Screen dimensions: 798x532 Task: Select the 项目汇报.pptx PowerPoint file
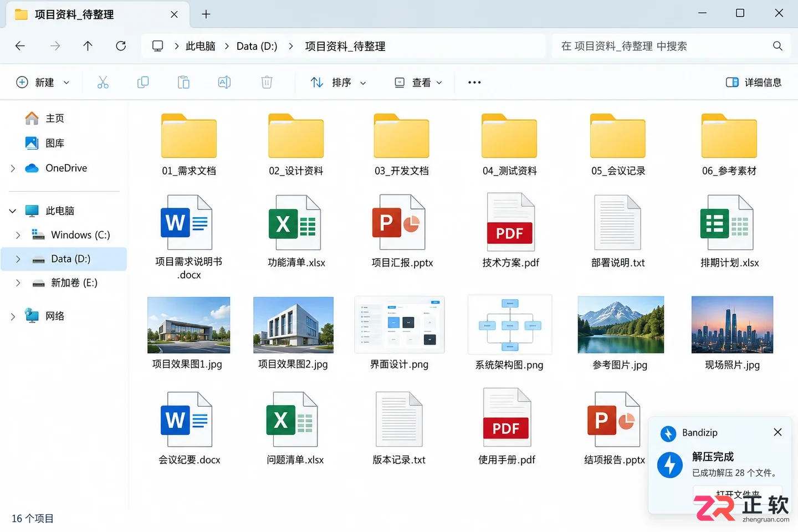(x=402, y=232)
